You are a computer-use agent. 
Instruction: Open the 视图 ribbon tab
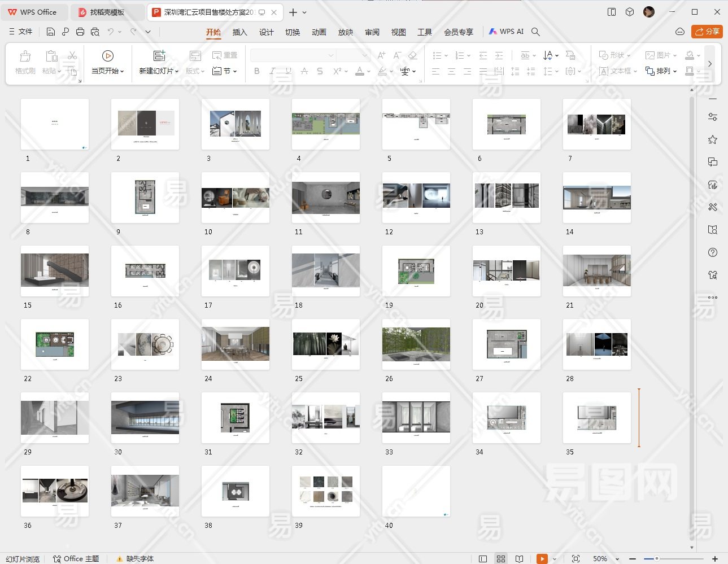point(398,32)
